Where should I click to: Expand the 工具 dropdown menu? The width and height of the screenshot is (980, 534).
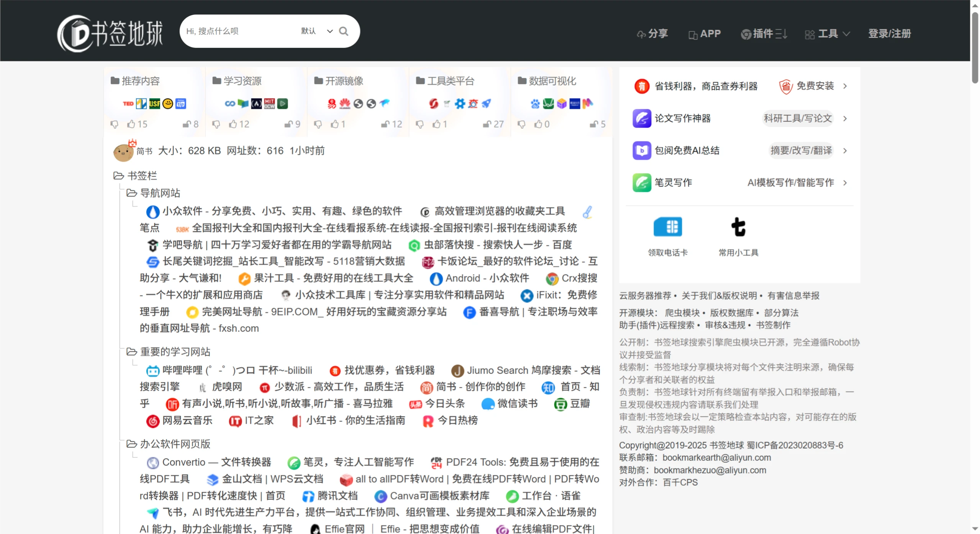pyautogui.click(x=827, y=33)
